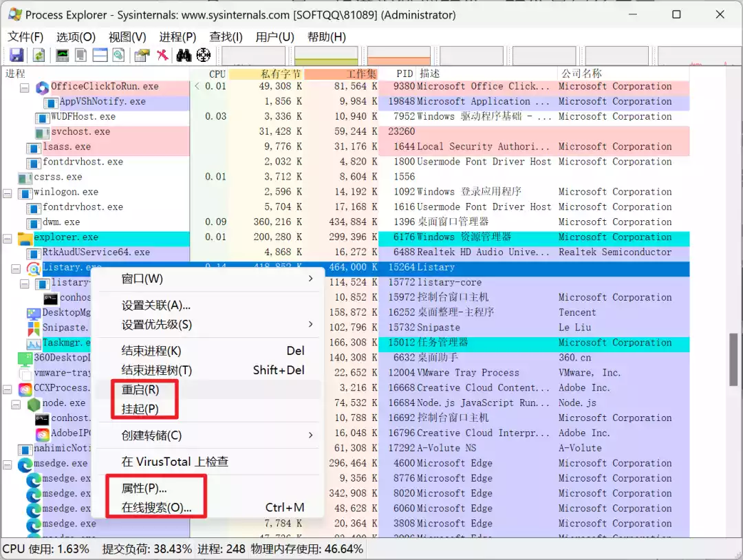
Task: Choose 设置关联(A)... in context menu
Action: point(208,305)
